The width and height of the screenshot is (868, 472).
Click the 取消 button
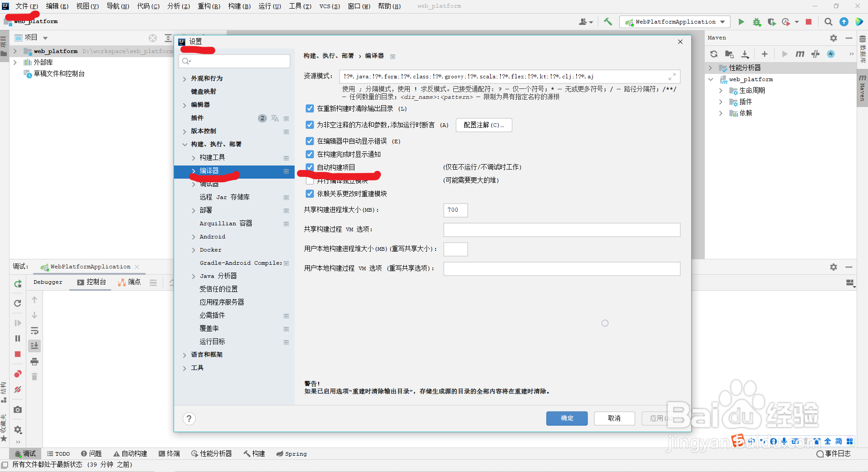(x=614, y=418)
